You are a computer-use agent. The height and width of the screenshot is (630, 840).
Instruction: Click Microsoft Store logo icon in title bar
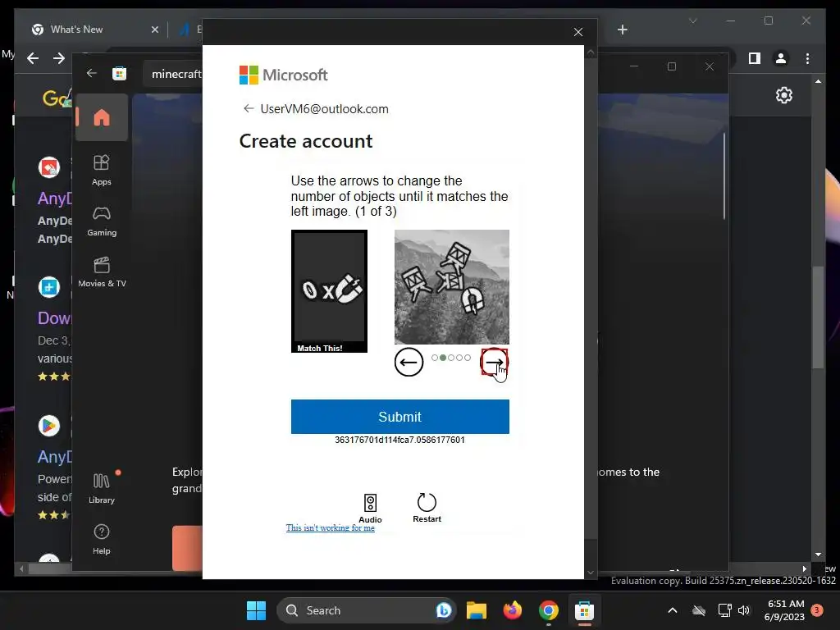(119, 73)
